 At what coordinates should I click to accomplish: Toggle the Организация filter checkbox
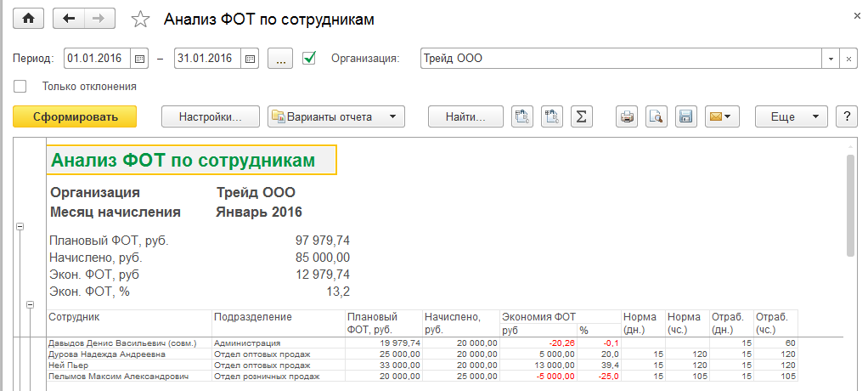click(x=309, y=58)
